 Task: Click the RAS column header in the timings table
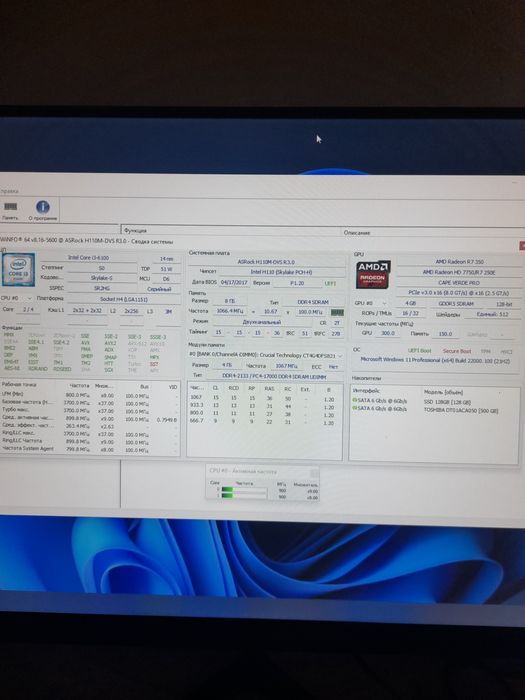point(269,389)
